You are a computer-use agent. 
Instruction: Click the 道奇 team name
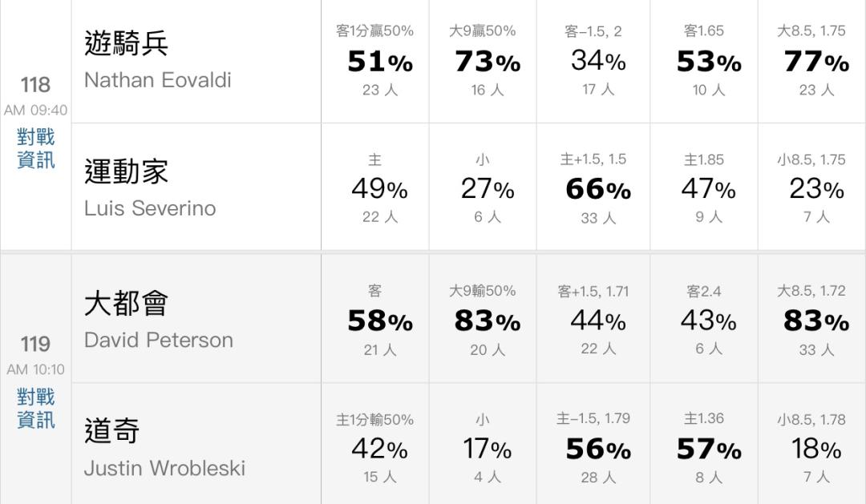pos(112,431)
